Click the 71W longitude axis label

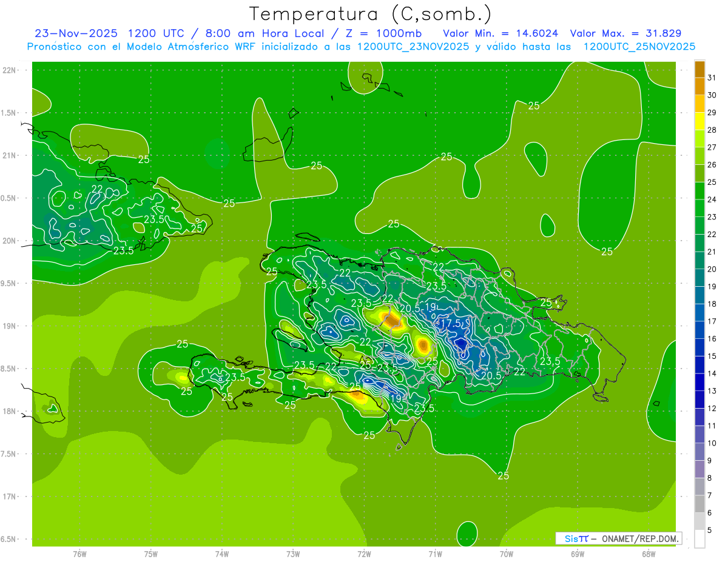tap(435, 554)
